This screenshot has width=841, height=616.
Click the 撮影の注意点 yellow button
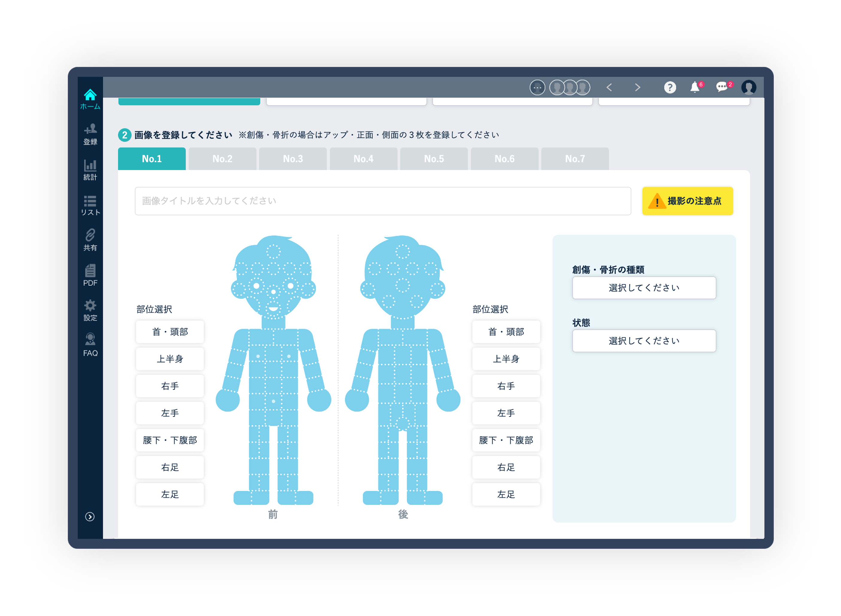click(x=688, y=201)
